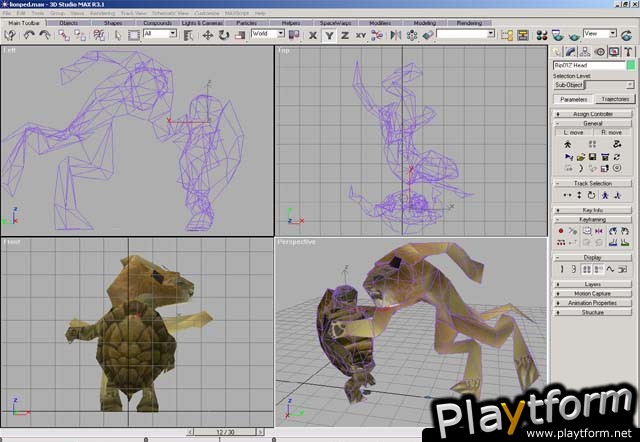The width and height of the screenshot is (640, 442).
Task: Click the Select Object arrow tool
Action: (x=118, y=36)
